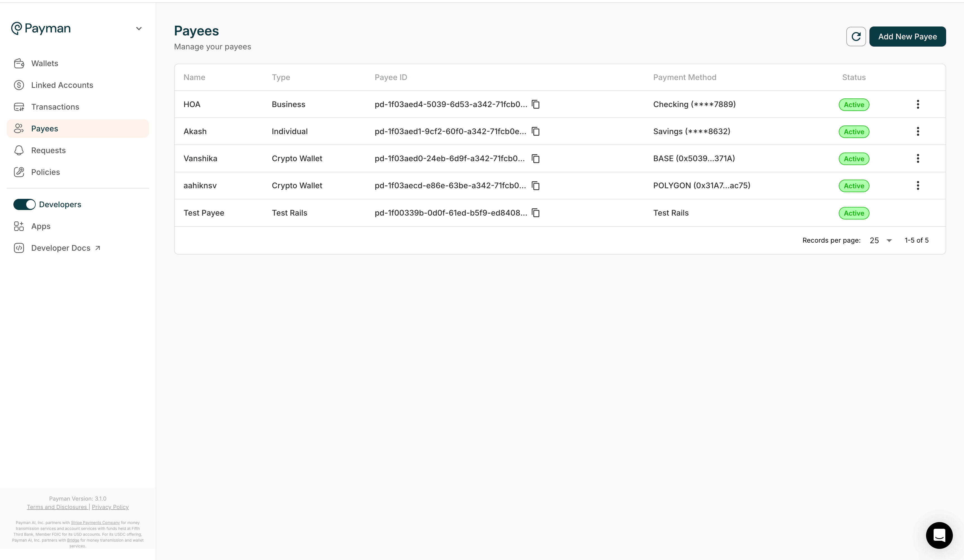Open Developer Docs external link

(61, 248)
